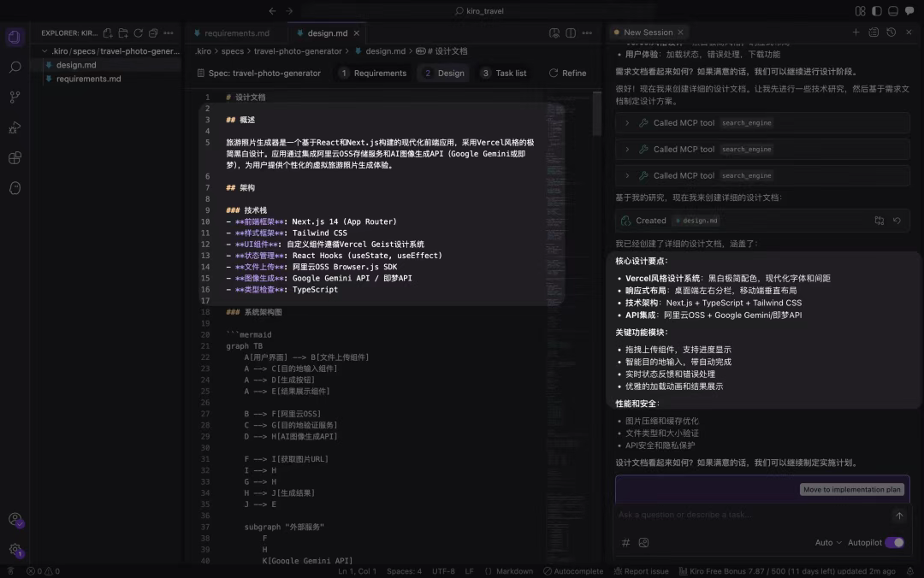Click Move to implementation plan button
Viewport: 924px width, 578px height.
click(851, 490)
